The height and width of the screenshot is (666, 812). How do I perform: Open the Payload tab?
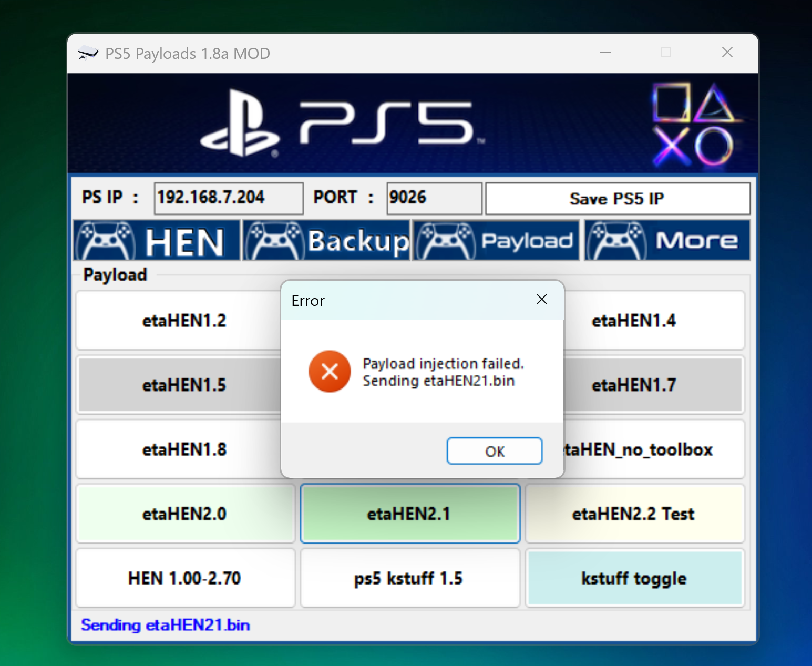pyautogui.click(x=496, y=241)
